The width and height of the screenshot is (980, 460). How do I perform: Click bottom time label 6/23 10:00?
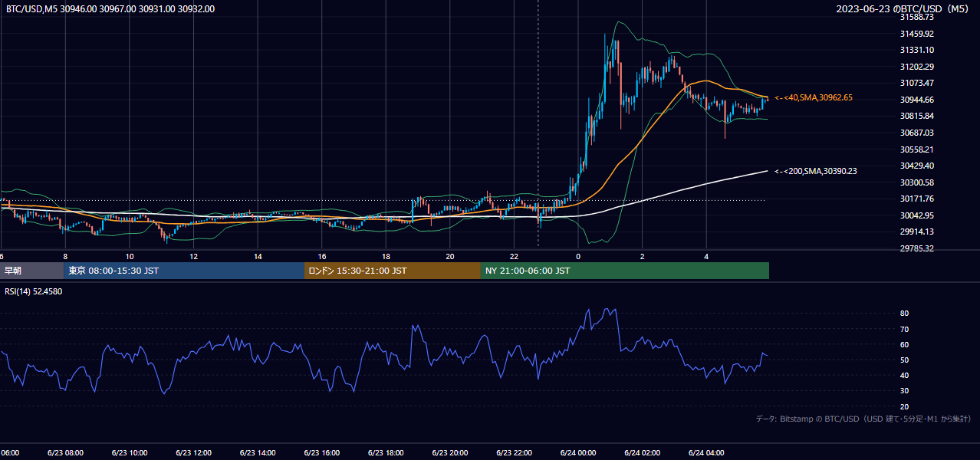click(130, 453)
